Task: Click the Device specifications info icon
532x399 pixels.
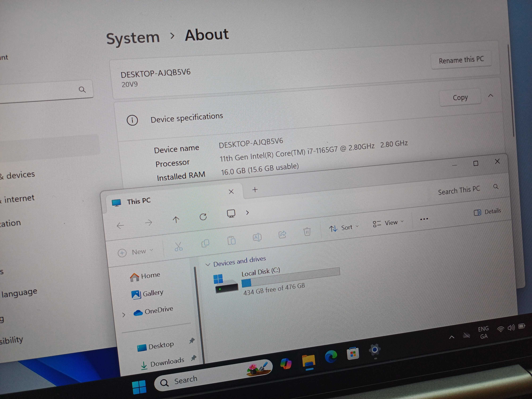Action: (x=132, y=120)
